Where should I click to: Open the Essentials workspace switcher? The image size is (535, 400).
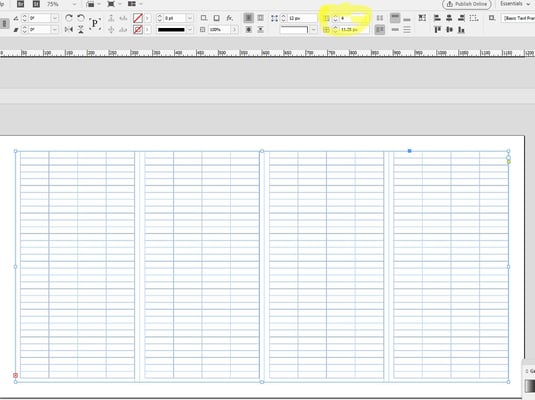tap(514, 4)
